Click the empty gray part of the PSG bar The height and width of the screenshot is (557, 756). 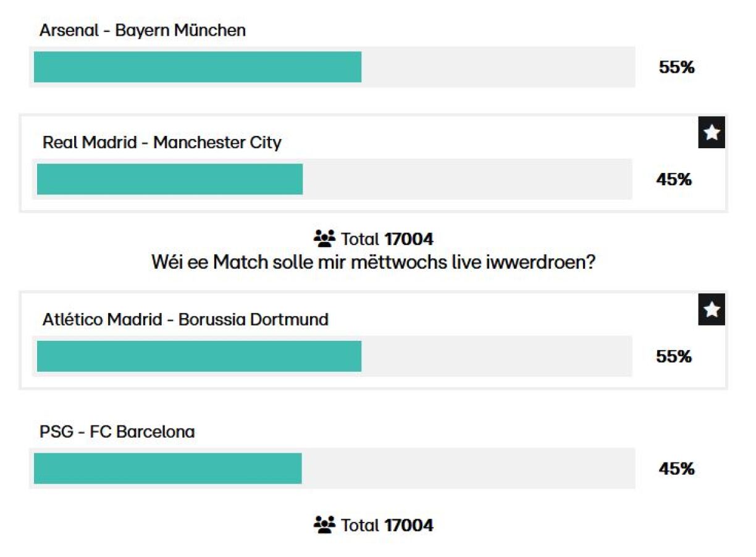(x=468, y=469)
